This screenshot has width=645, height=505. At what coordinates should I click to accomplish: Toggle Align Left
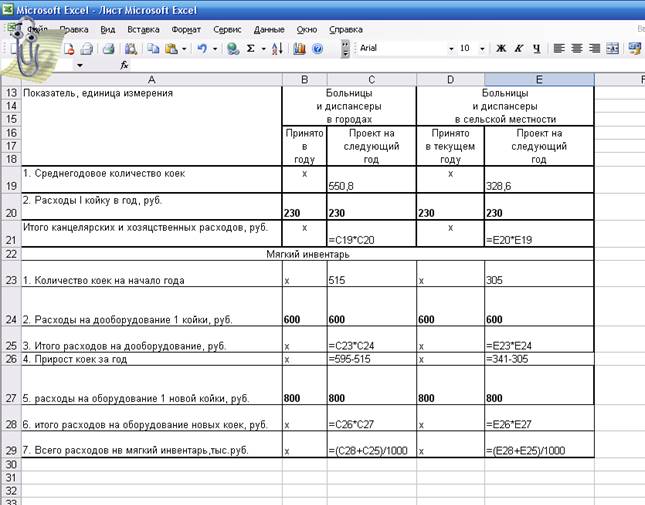pyautogui.click(x=559, y=49)
